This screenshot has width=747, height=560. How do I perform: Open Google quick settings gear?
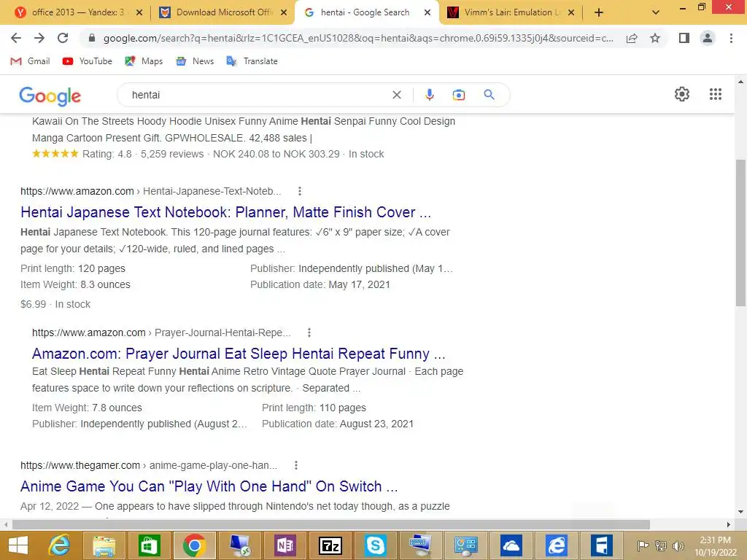point(682,94)
